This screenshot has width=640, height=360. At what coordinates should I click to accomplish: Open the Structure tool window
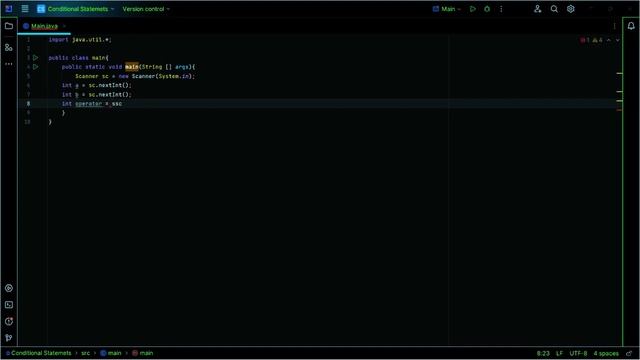[x=9, y=47]
